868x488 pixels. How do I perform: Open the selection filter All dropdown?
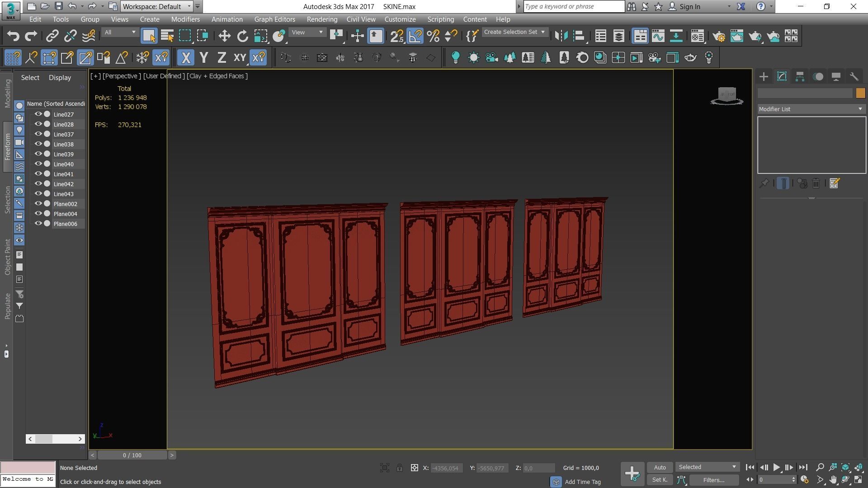coord(120,33)
